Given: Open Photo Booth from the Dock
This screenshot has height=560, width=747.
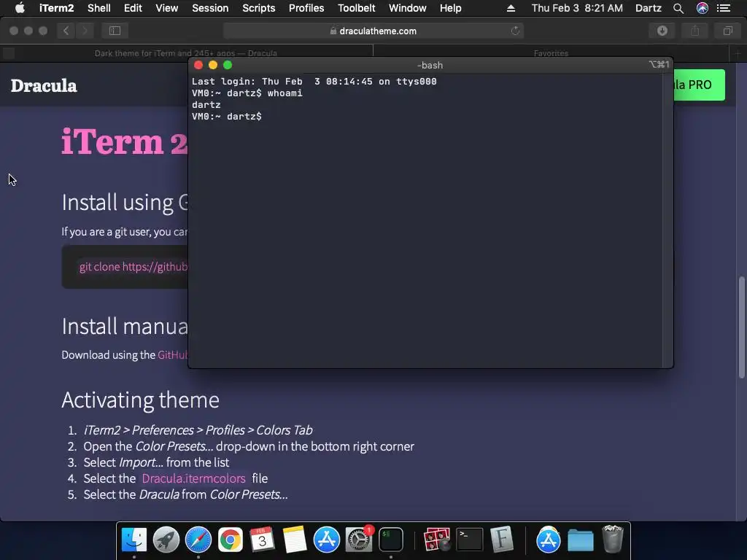Looking at the screenshot, I should [437, 540].
